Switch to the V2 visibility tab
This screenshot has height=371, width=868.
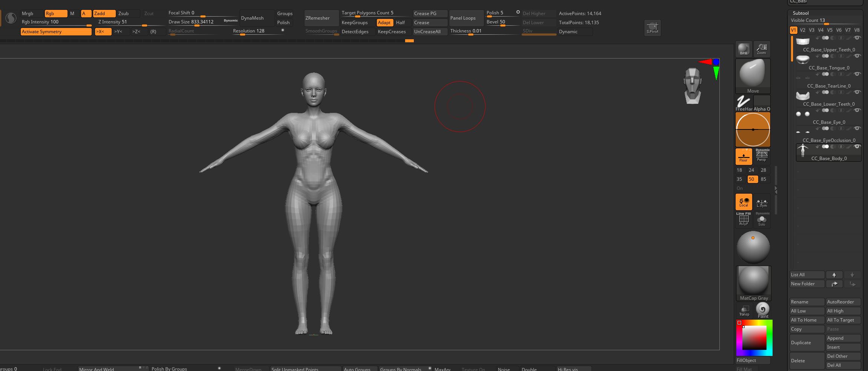(x=803, y=30)
